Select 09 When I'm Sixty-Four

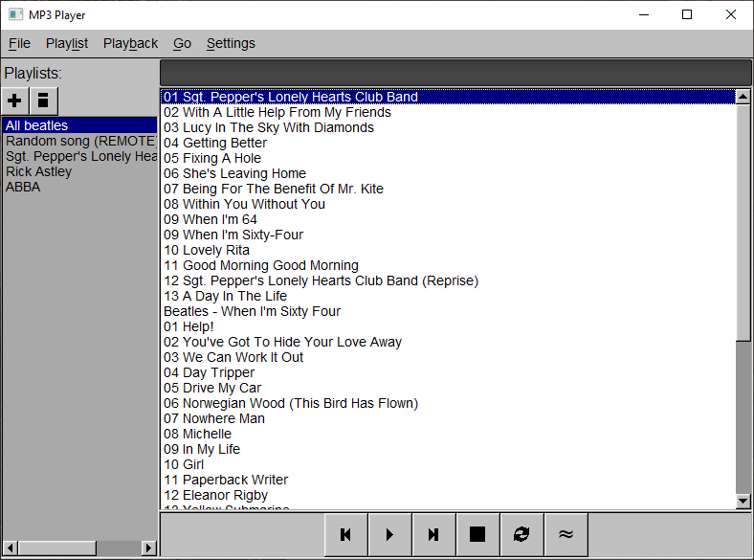click(x=448, y=235)
